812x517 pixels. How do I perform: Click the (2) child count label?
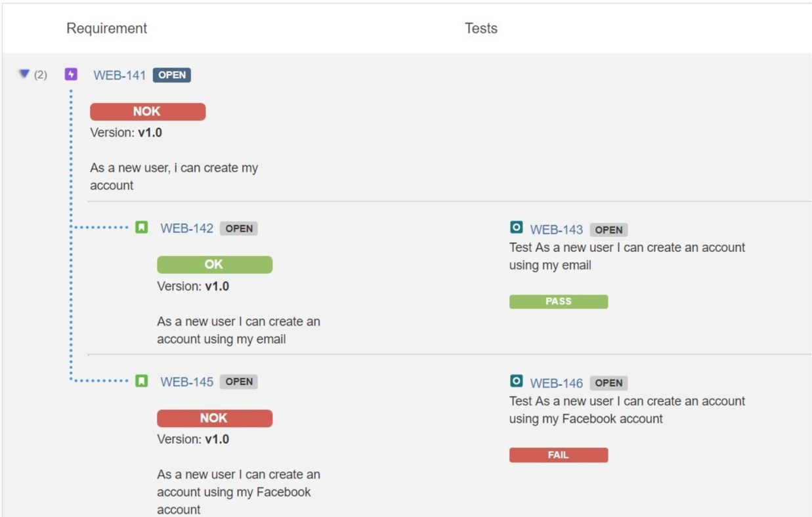click(x=41, y=75)
